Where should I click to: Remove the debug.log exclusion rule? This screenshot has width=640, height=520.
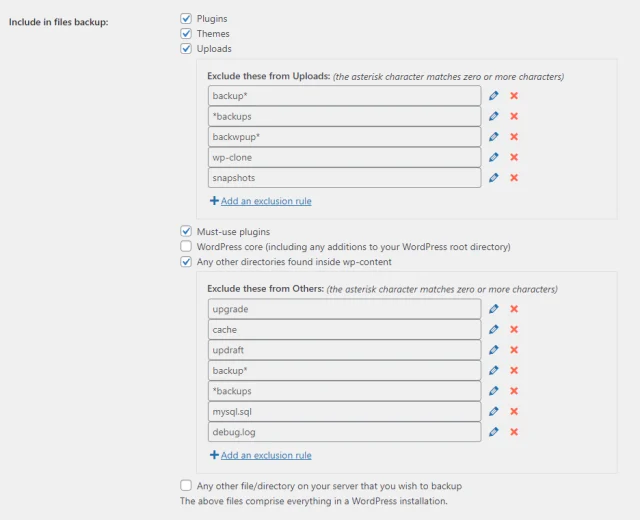tap(514, 432)
